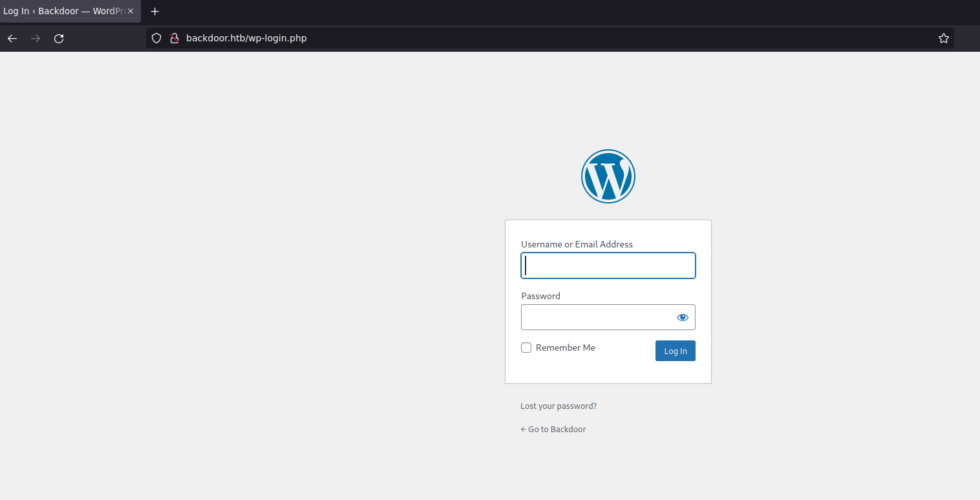This screenshot has width=980, height=500.
Task: Click the Username or Email Address label
Action: [x=577, y=244]
